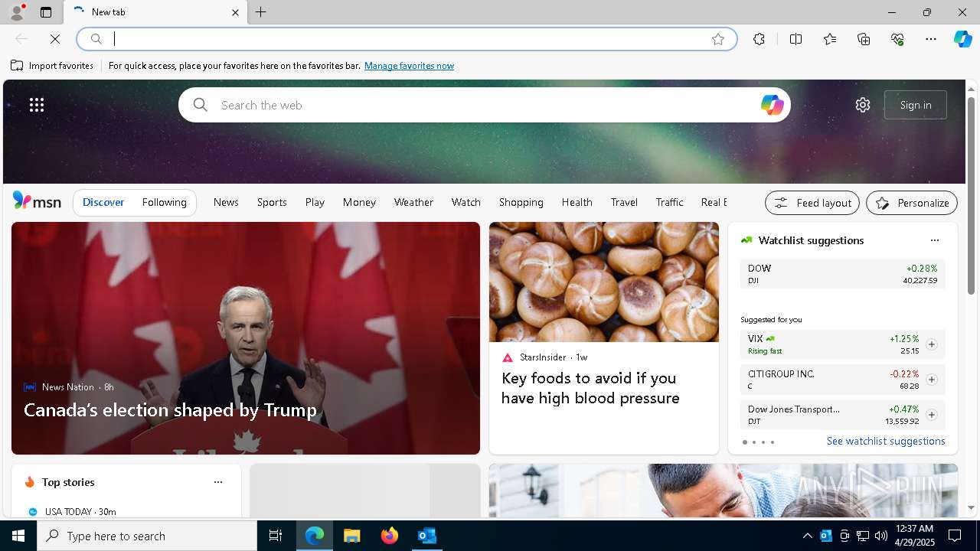The height and width of the screenshot is (551, 980).
Task: Launch Firefox from taskbar
Action: (x=389, y=536)
